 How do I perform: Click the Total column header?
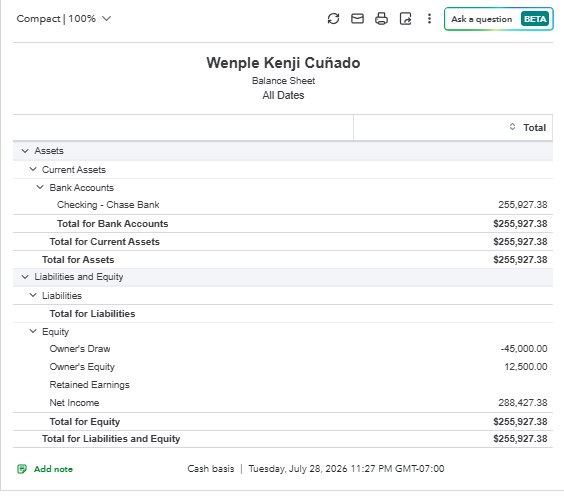point(535,127)
